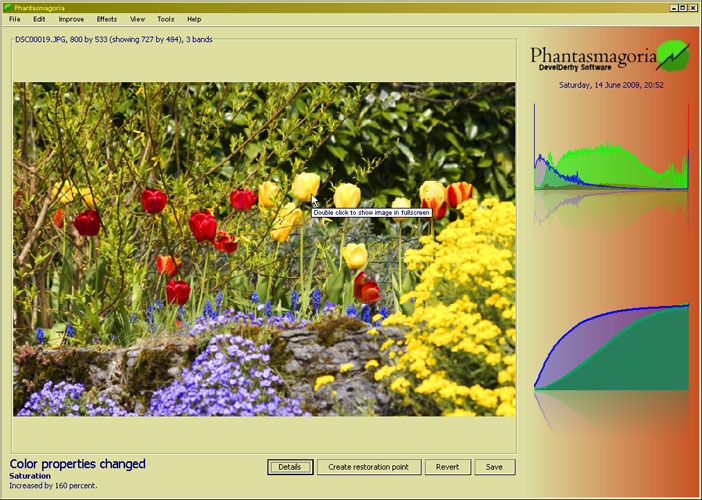
Task: Click Create restoration point button
Action: pos(369,467)
